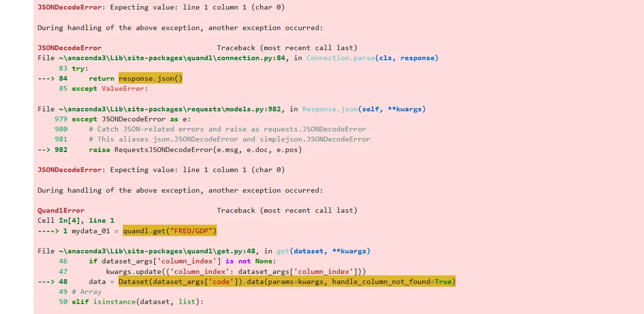Click the raise RequestsJSONDecodeError statement

point(195,150)
